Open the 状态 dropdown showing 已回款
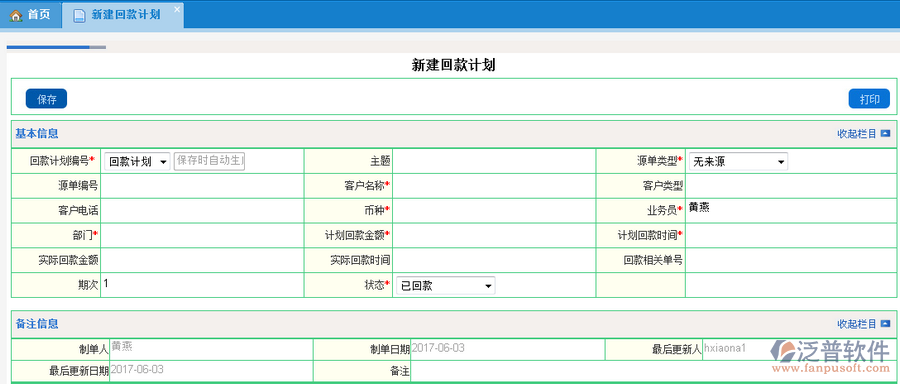This screenshot has height=384, width=900. (445, 286)
